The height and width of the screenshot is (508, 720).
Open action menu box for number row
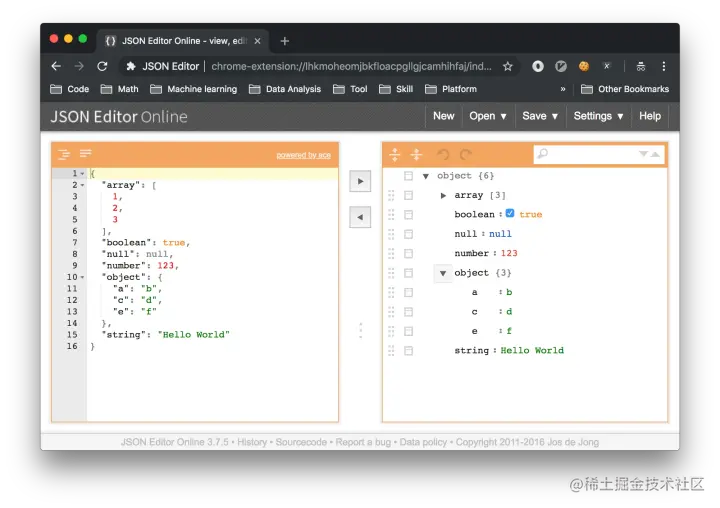point(408,254)
